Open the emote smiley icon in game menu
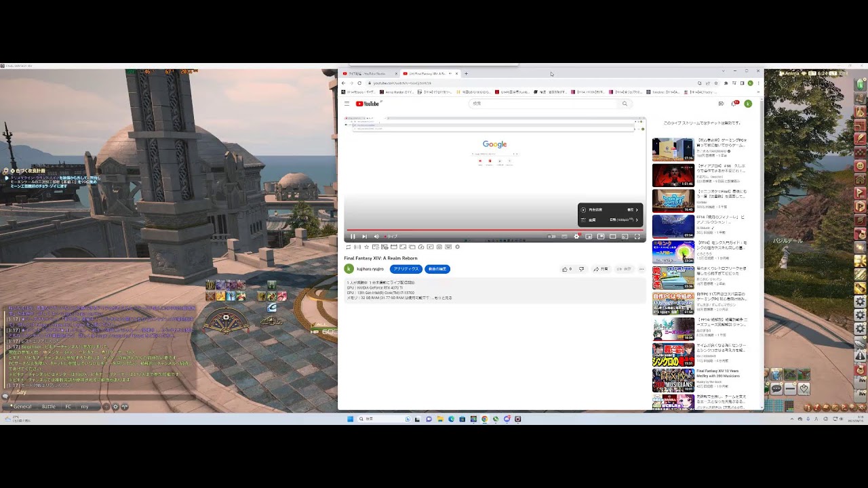868x488 pixels. tap(861, 165)
